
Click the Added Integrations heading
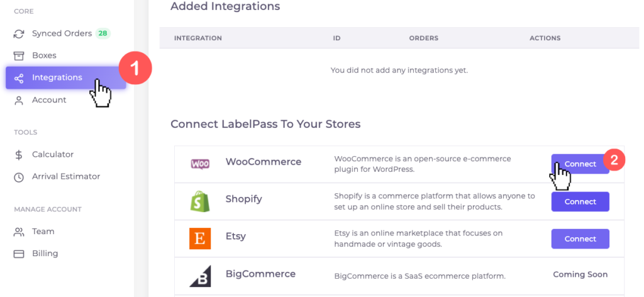(225, 6)
